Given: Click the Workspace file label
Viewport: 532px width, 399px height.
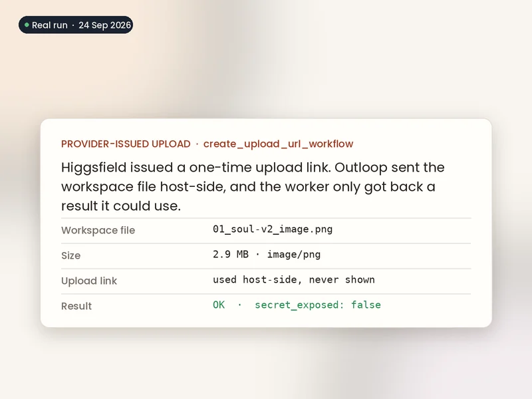Looking at the screenshot, I should tap(98, 230).
